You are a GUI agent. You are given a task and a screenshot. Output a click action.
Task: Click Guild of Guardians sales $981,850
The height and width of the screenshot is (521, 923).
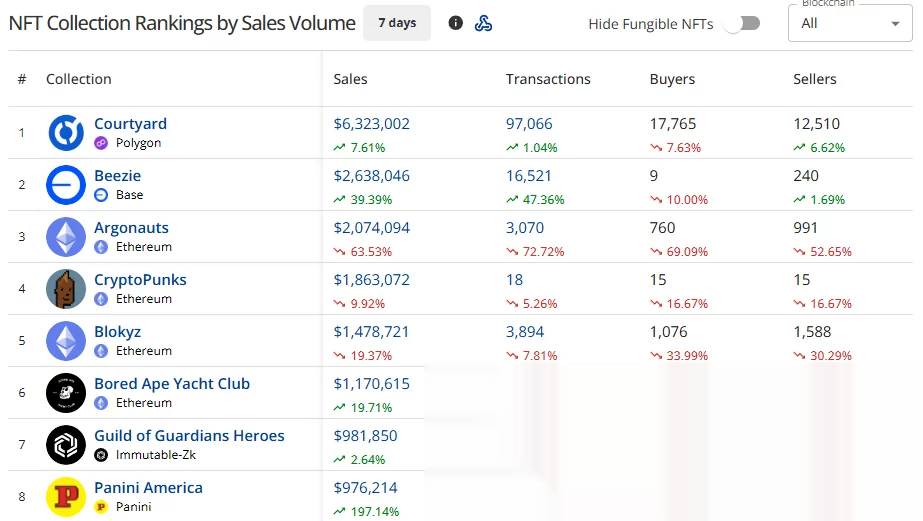point(366,436)
